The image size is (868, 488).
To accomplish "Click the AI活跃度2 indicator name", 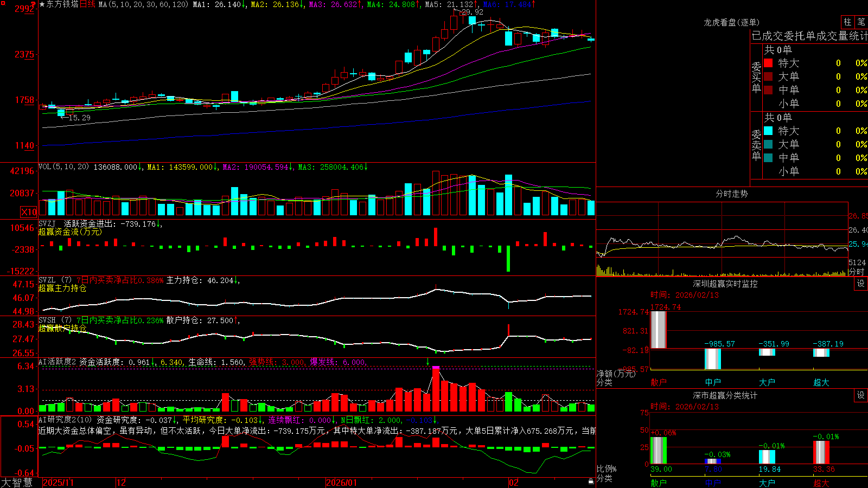I will pyautogui.click(x=58, y=362).
